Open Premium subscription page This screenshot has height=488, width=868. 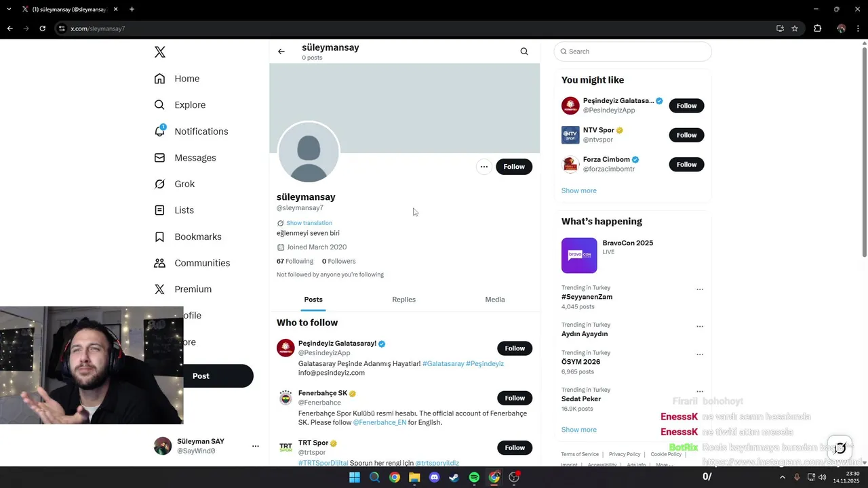(183, 289)
